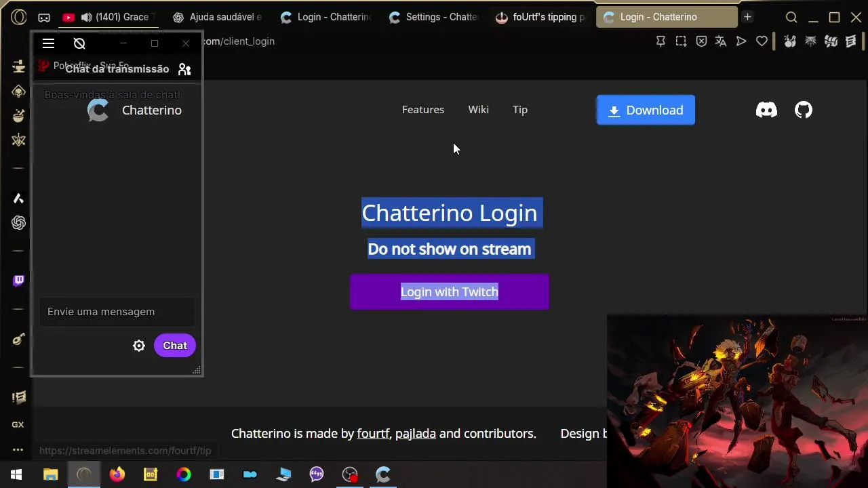Open a new browser tab
The image size is (868, 488).
[747, 17]
